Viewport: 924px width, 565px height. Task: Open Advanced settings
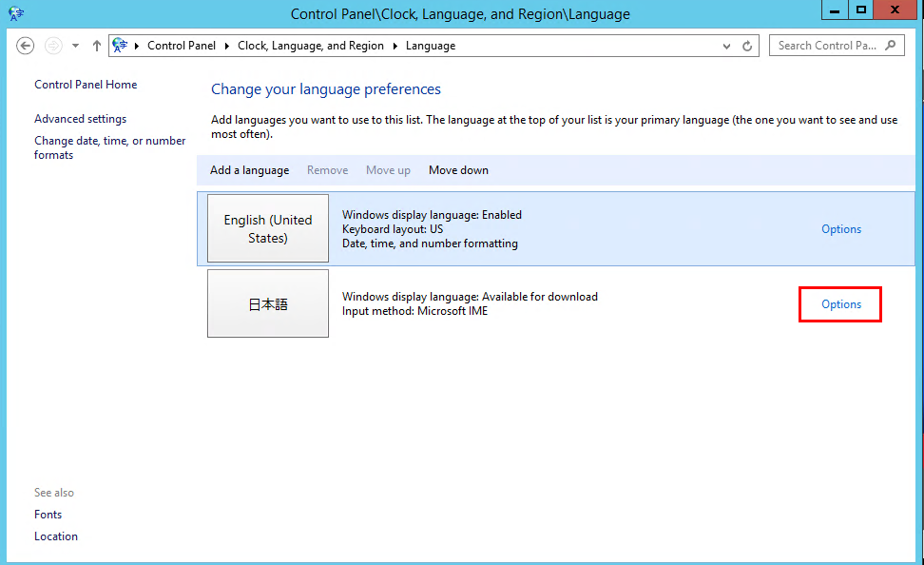[x=80, y=118]
